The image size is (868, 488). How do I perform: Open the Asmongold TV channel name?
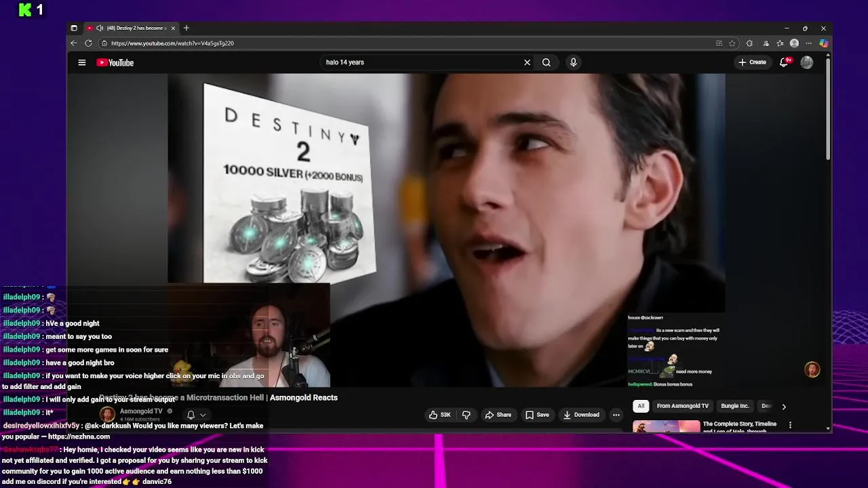[141, 411]
